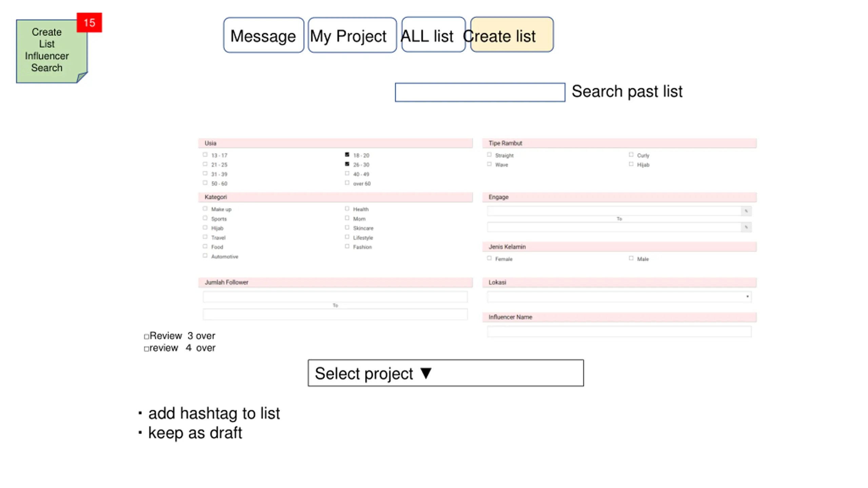Click the Tipe Rambut section header
The height and width of the screenshot is (488, 868).
pos(619,143)
